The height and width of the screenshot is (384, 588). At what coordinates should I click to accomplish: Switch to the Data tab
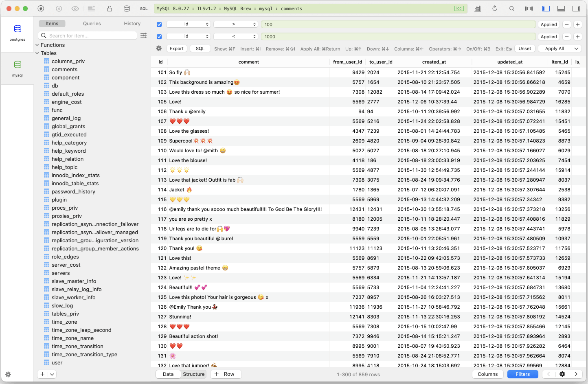pyautogui.click(x=168, y=374)
